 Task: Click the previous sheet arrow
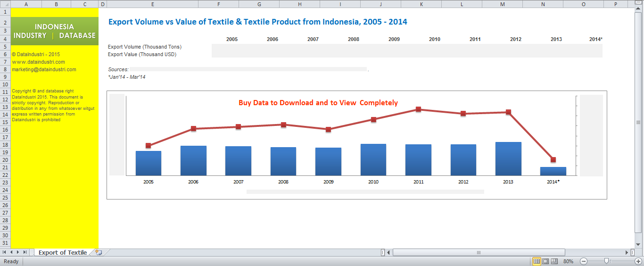11,252
